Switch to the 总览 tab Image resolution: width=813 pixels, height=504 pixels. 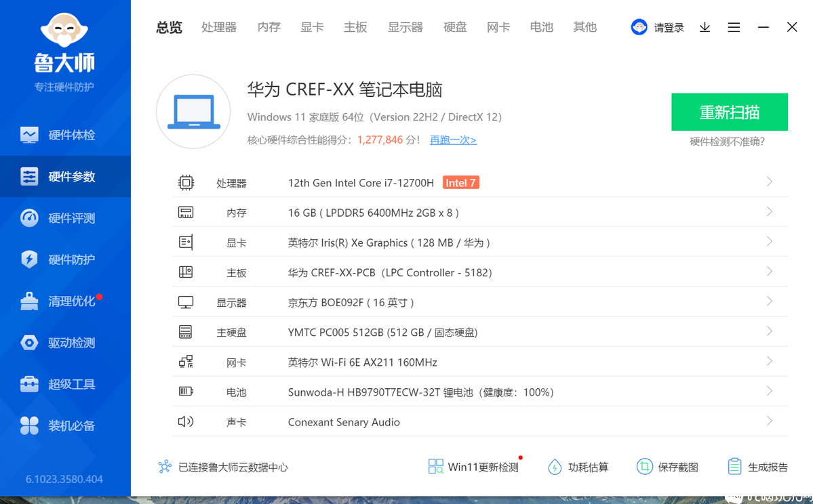pyautogui.click(x=169, y=28)
